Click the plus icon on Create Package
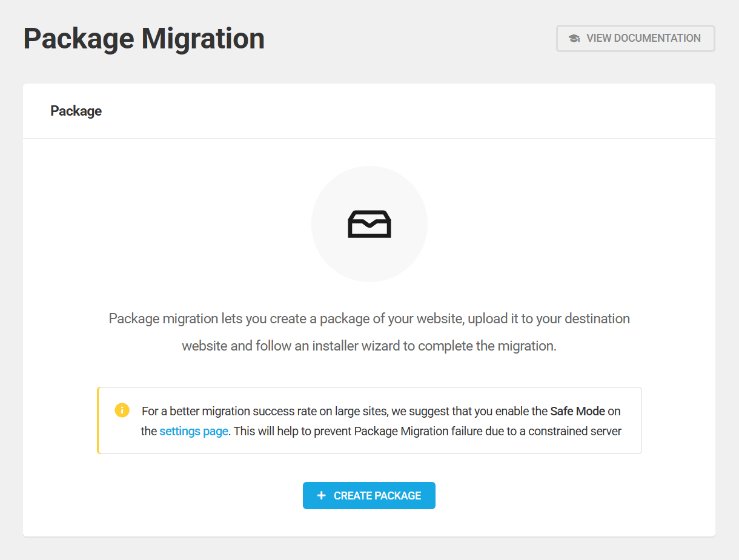Viewport: 739px width, 560px height. (x=321, y=495)
